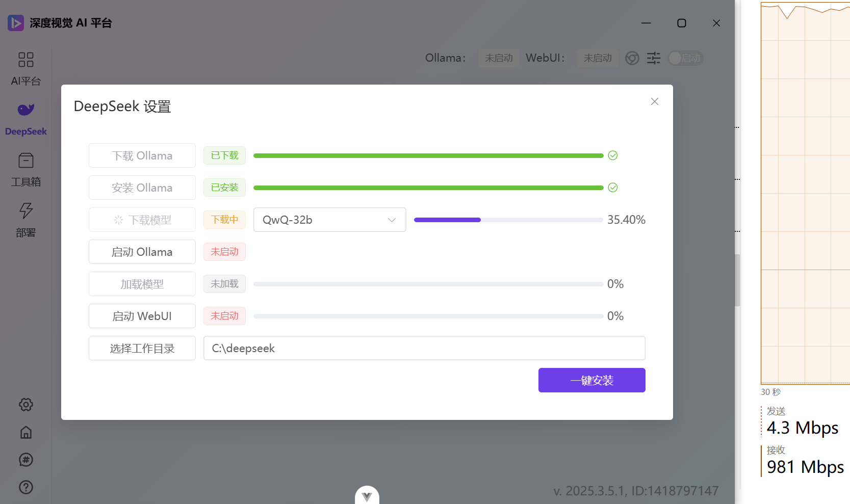This screenshot has width=850, height=504.
Task: Open the QwQ-32b model dropdown
Action: tap(330, 220)
